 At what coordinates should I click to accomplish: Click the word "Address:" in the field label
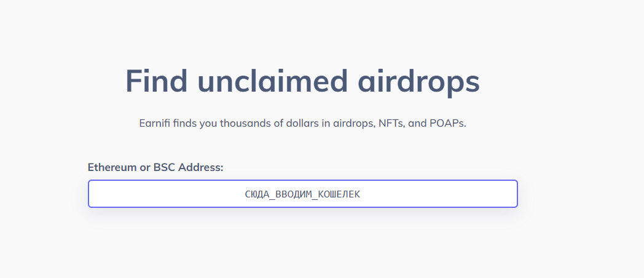201,167
